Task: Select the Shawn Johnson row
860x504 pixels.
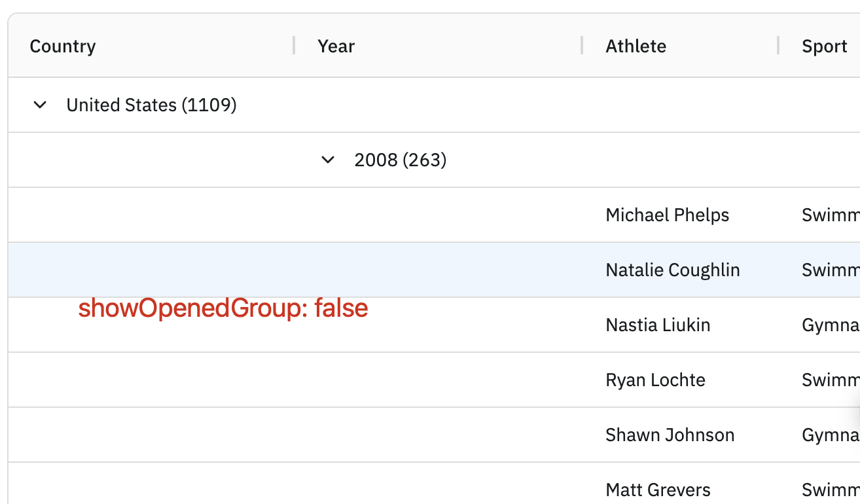Action: pos(434,435)
